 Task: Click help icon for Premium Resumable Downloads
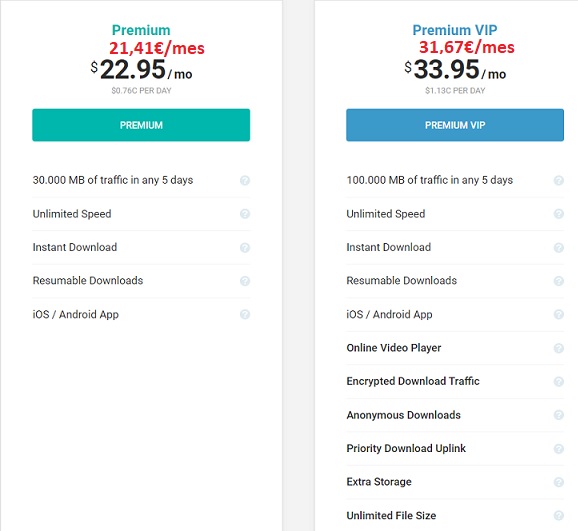(x=245, y=281)
